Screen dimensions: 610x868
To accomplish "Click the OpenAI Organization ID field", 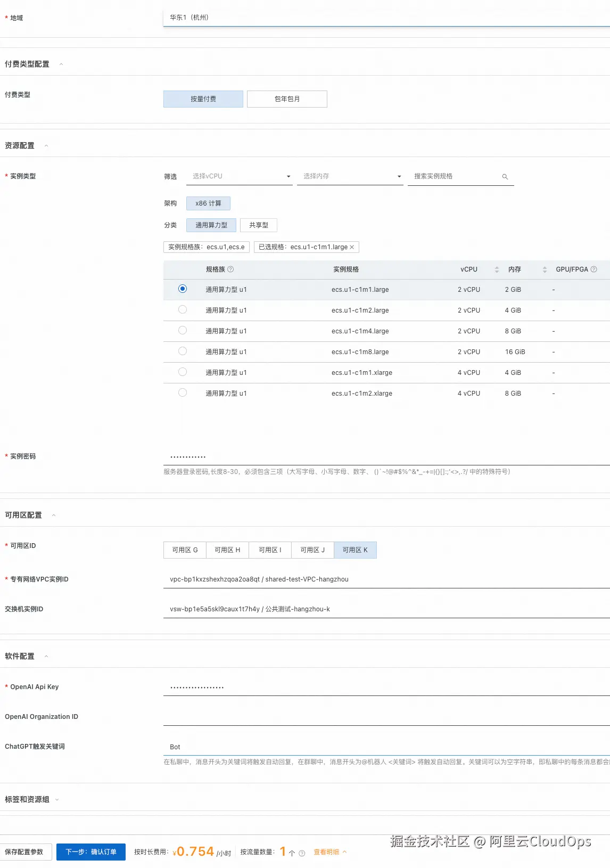I will pyautogui.click(x=386, y=717).
